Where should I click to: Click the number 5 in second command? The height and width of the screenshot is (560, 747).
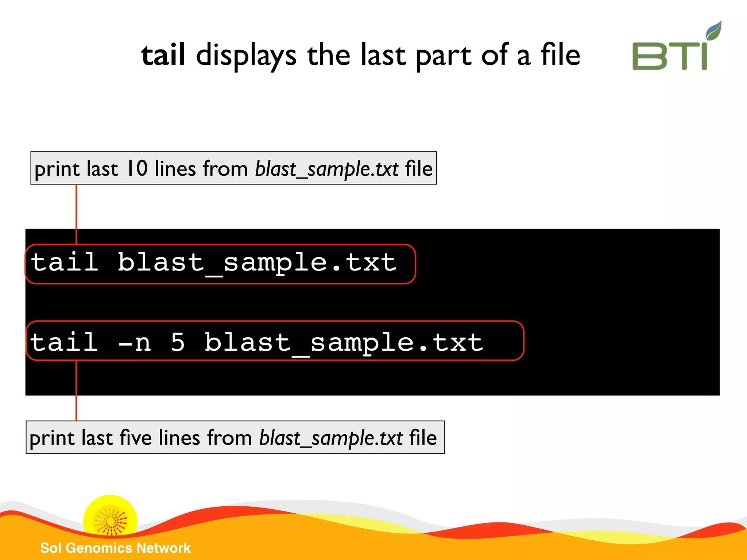178,342
